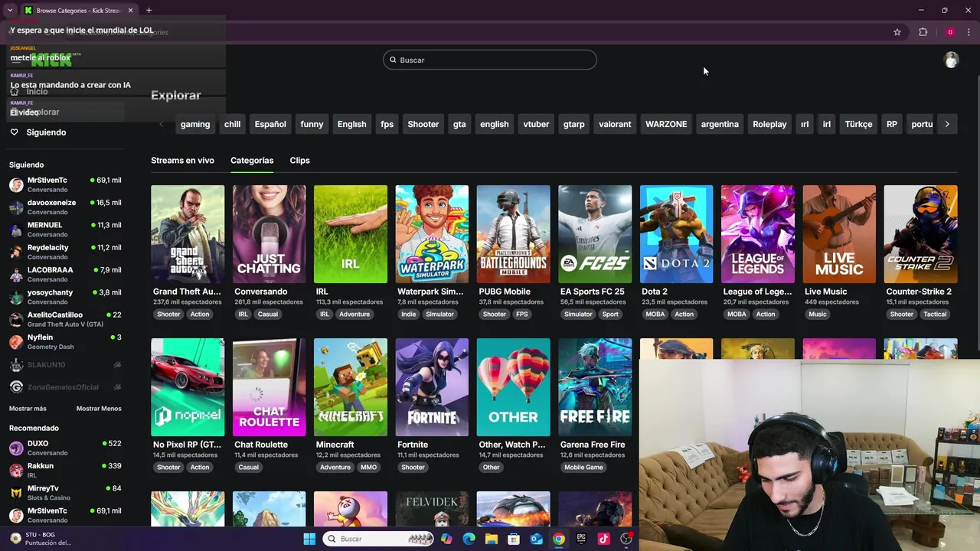Open the Counter-Strike 2 category thumbnail
Viewport: 980px width, 551px height.
pyautogui.click(x=920, y=234)
